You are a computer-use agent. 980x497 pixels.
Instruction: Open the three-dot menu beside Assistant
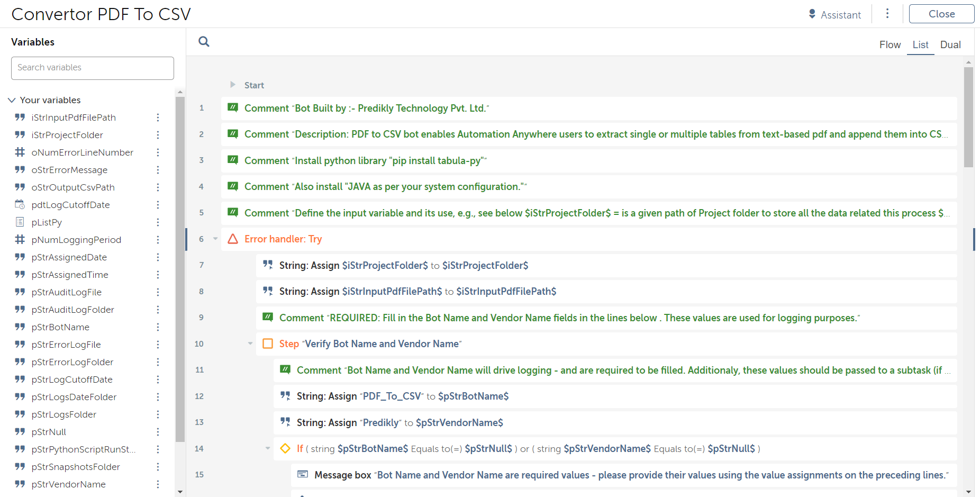(887, 14)
